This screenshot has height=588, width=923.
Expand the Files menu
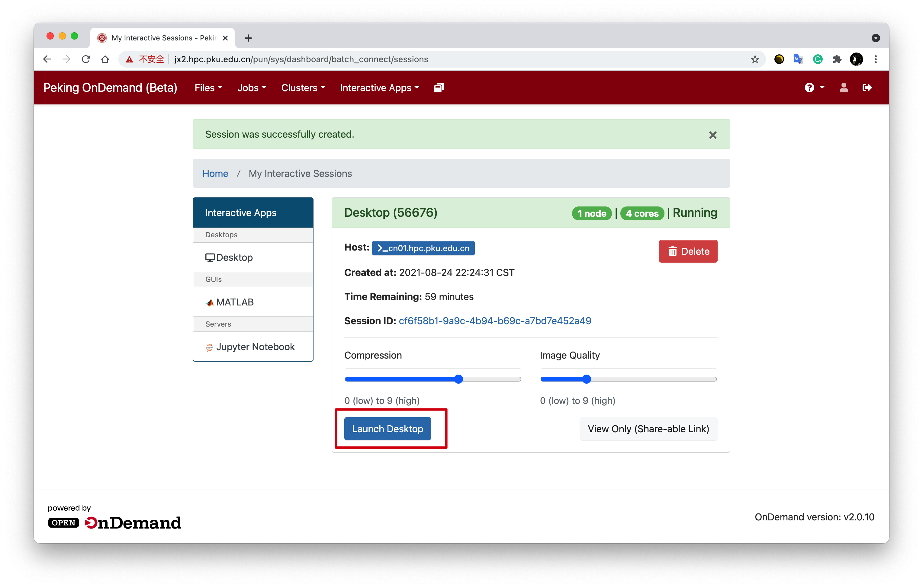click(208, 88)
